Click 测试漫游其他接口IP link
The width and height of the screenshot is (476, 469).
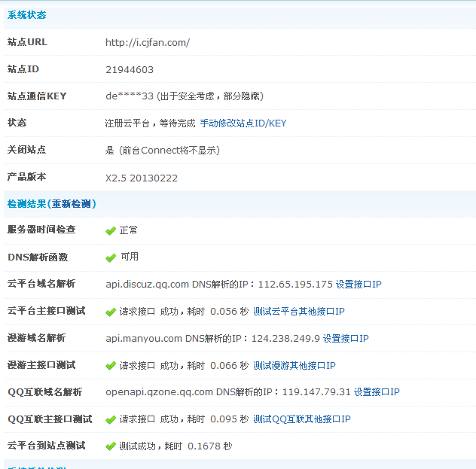[x=294, y=365]
